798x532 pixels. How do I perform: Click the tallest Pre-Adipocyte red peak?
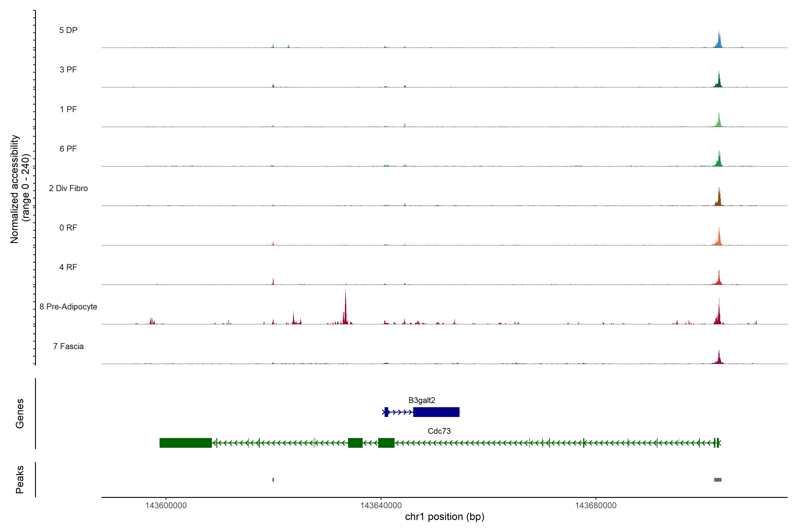coord(345,311)
